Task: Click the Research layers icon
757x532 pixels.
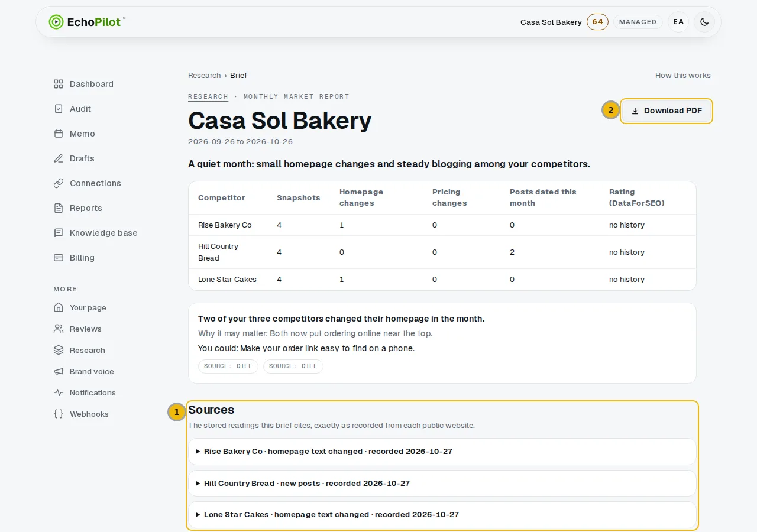Action: tap(59, 350)
